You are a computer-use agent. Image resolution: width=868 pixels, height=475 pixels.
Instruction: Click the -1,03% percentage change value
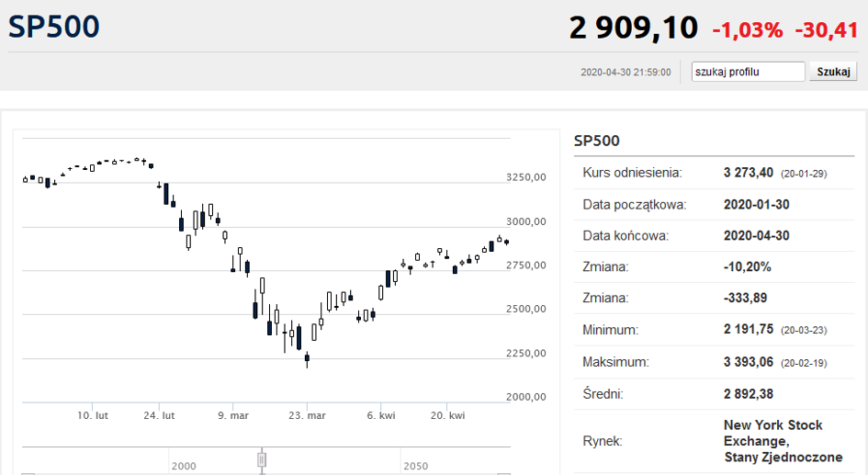point(748,30)
